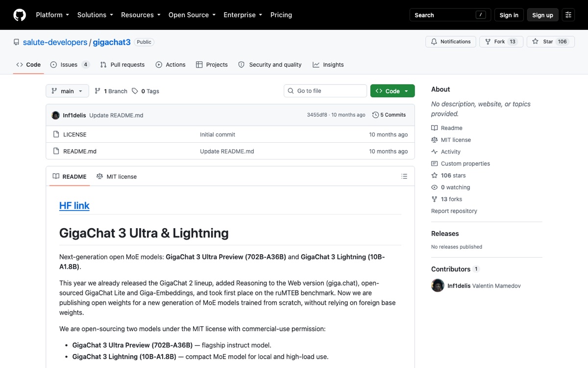Click the Sign in button
This screenshot has width=588, height=368.
(509, 15)
